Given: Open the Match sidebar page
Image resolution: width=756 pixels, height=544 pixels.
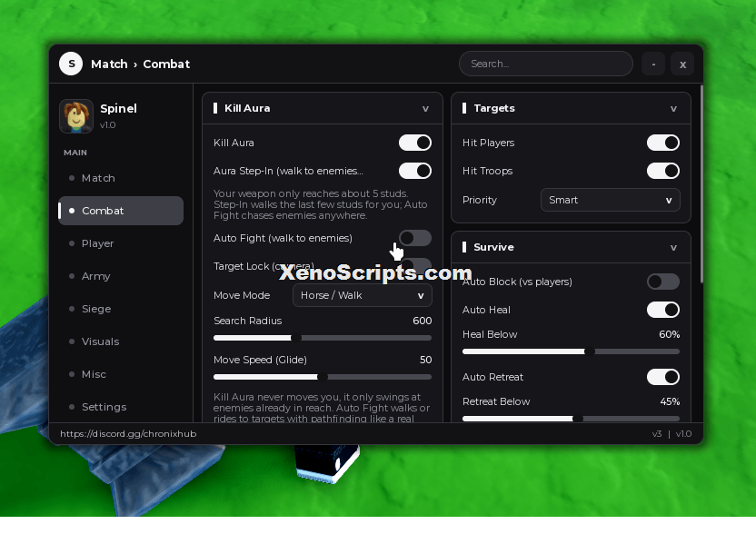Looking at the screenshot, I should click(x=121, y=178).
